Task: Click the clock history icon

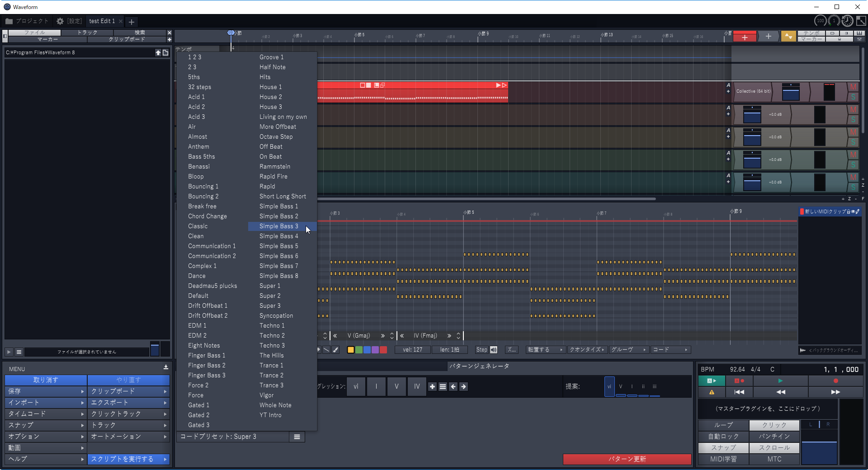Action: (848, 21)
